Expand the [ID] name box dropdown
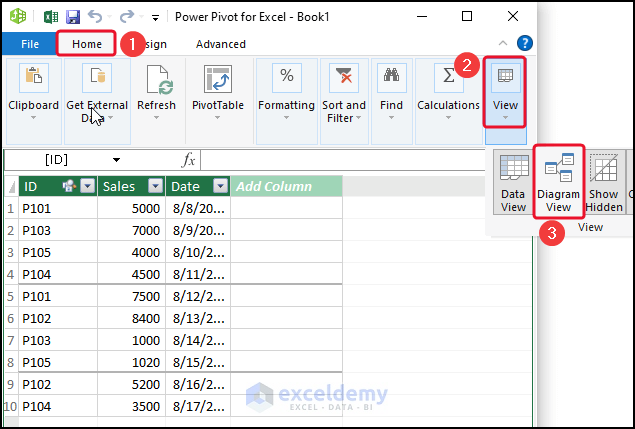The image size is (635, 429). 116,160
